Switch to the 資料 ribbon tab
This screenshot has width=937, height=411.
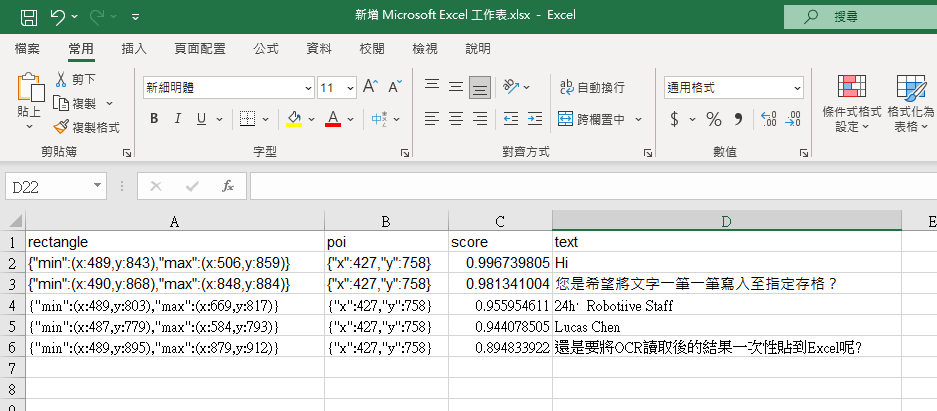click(x=319, y=49)
